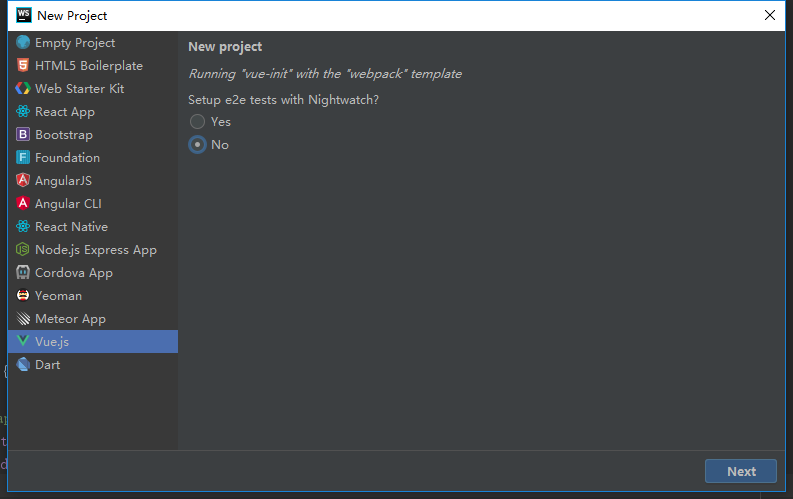Screen dimensions: 793x499
Task: Select React Native project label
Action: click(71, 226)
